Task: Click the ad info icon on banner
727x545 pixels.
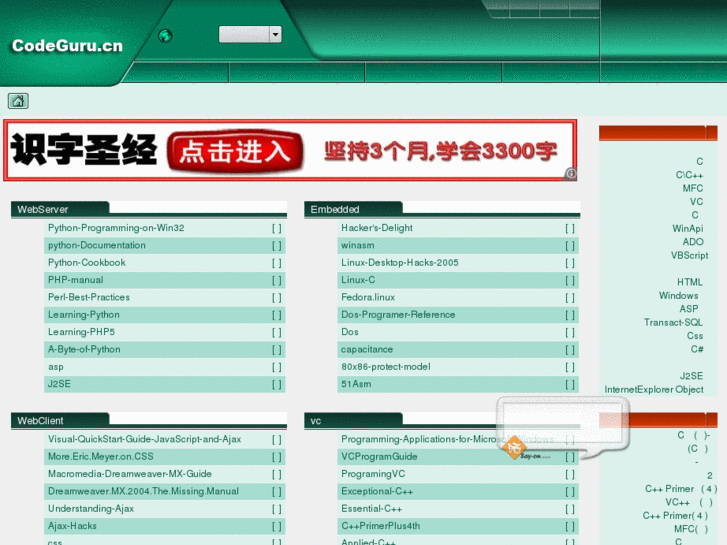Action: click(570, 173)
